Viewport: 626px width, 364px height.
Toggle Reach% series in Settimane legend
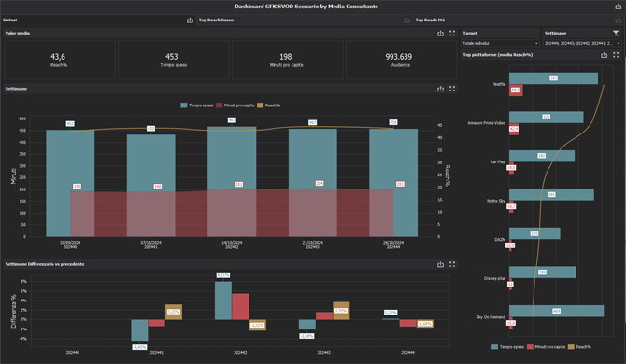(269, 105)
